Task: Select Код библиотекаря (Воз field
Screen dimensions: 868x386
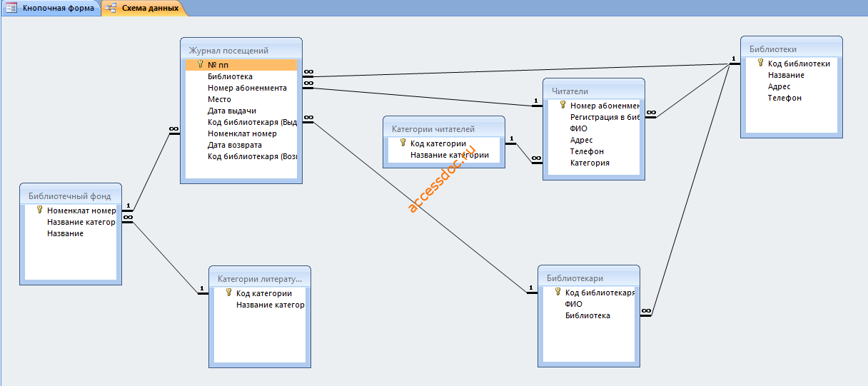Action: point(241,156)
